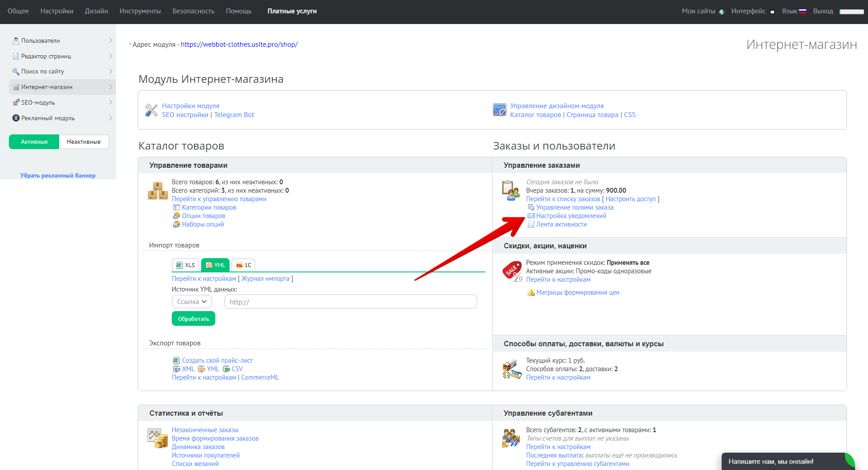Open the Инструменты top menu
The image size is (868, 470).
(140, 11)
